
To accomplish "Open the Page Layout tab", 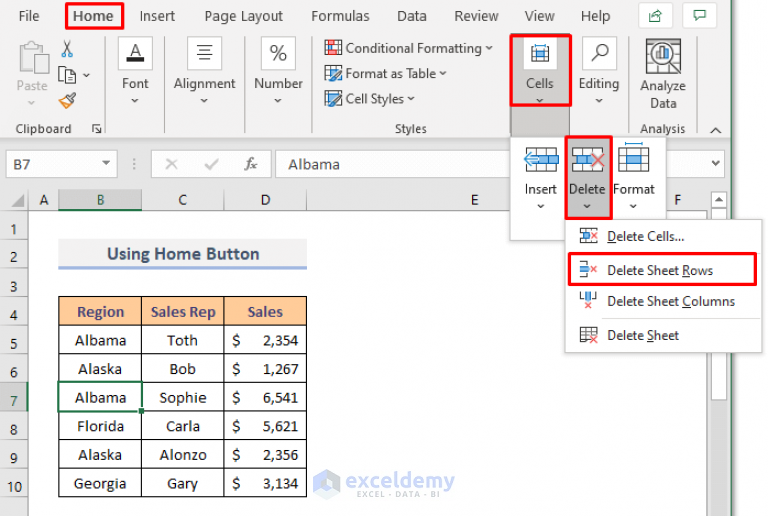I will [243, 16].
